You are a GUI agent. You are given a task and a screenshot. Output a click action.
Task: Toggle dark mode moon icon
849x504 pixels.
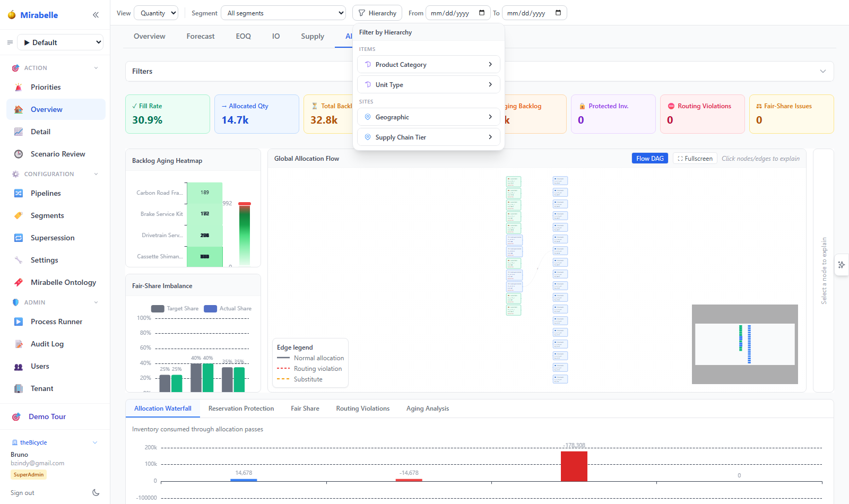[x=96, y=492]
